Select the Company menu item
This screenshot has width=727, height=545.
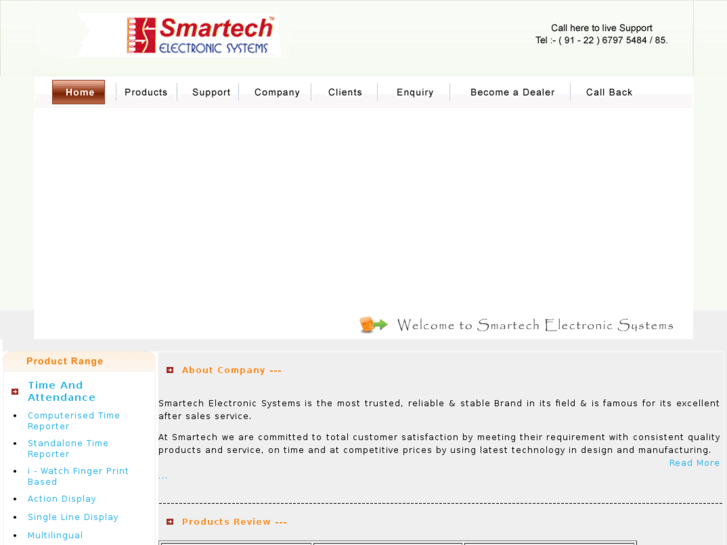277,92
